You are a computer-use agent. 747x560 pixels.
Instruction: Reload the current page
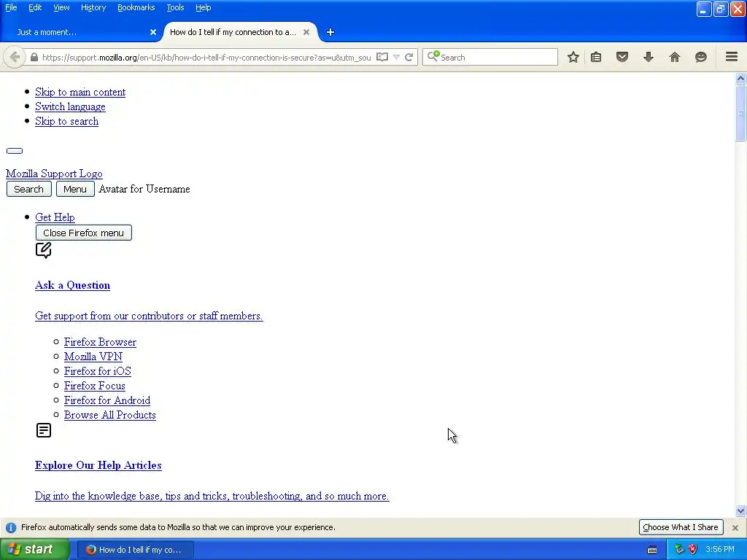pos(409,57)
